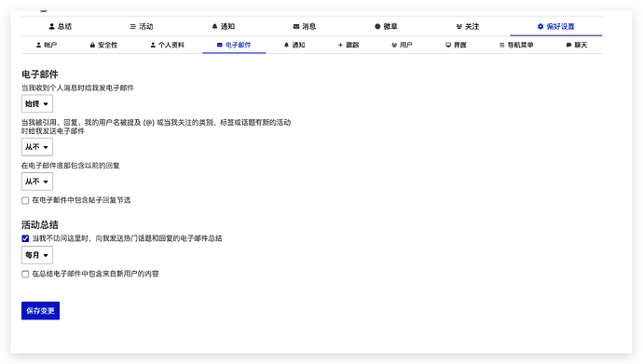Switch to the 关注 tab
The height and width of the screenshot is (364, 643).
(x=468, y=27)
